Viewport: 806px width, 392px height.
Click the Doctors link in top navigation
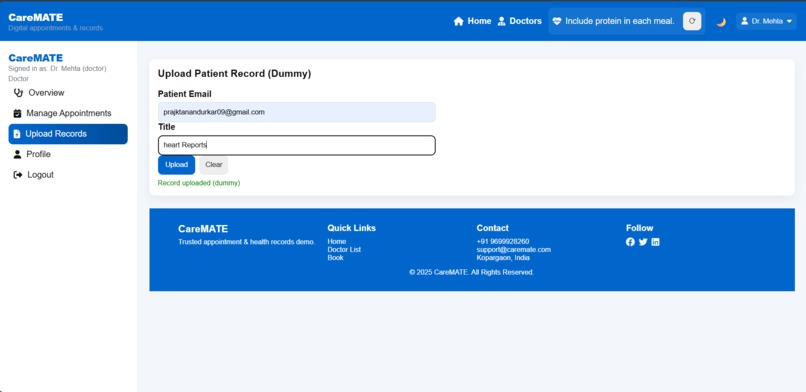pos(520,21)
